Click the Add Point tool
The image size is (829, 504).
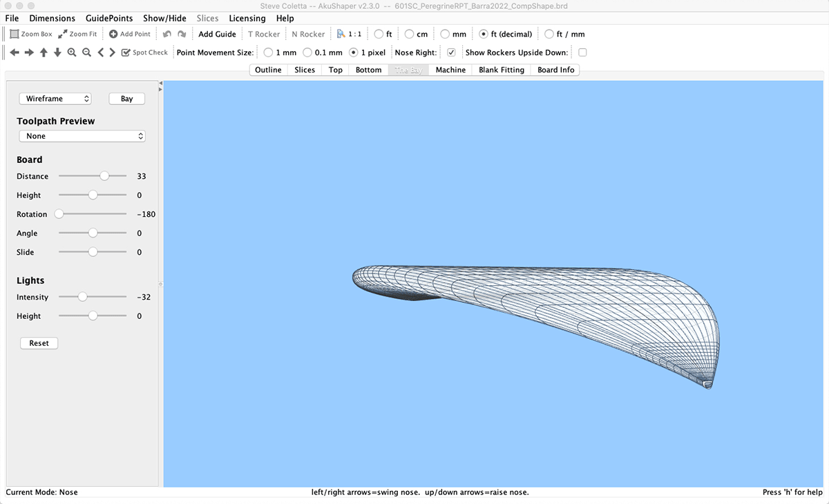tap(130, 34)
